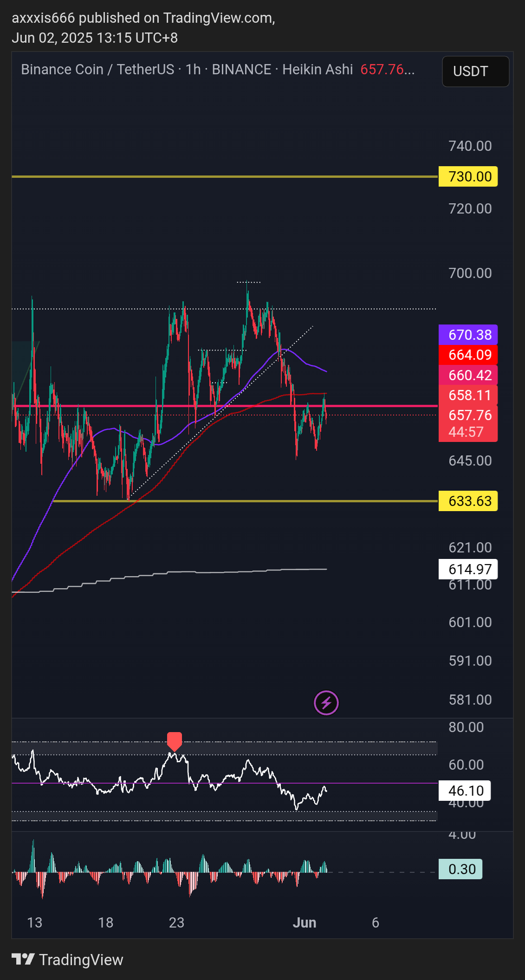Viewport: 525px width, 980px height.
Task: Click the purple lightning bolt icon
Action: tap(326, 703)
